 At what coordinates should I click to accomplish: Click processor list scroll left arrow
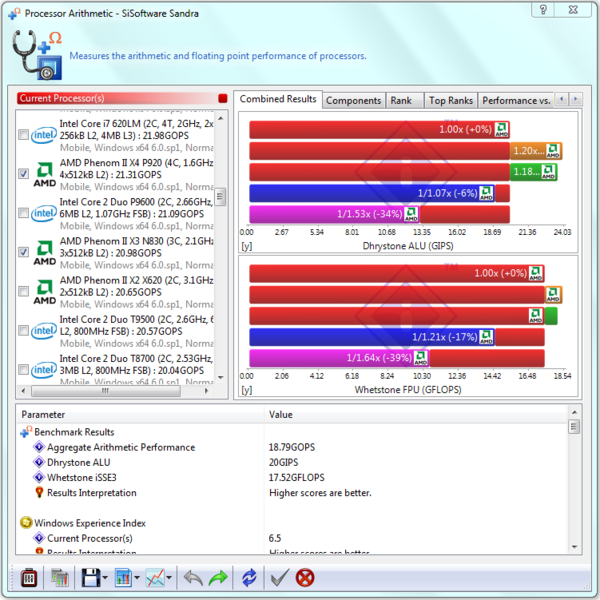(x=23, y=391)
